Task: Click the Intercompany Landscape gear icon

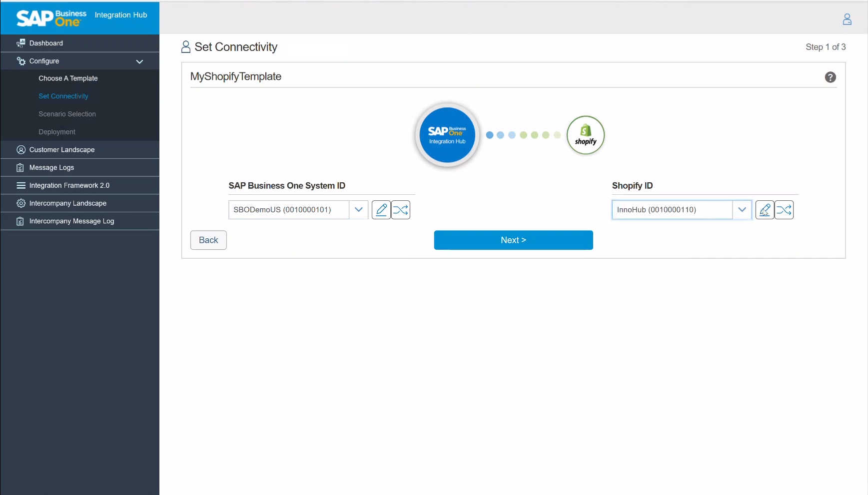Action: click(x=21, y=203)
